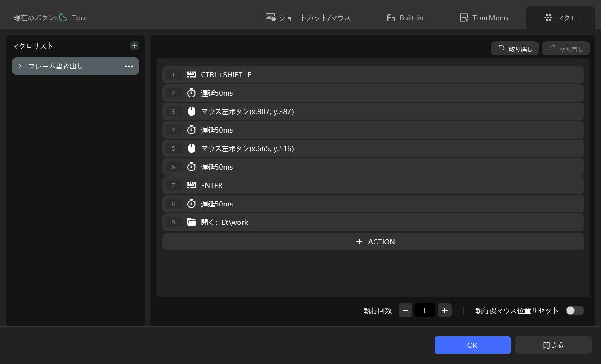Click the stopwatch icon in step 2
Screen dimensions: 601x364
click(x=191, y=93)
